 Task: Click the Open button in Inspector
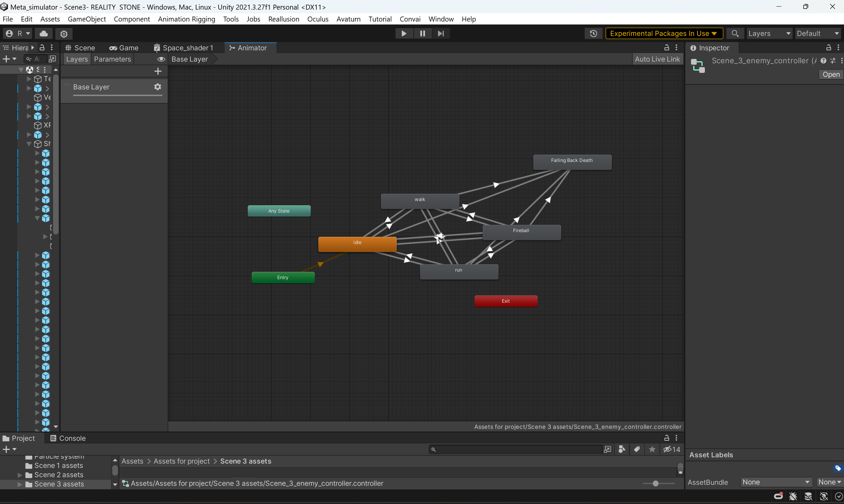(831, 75)
